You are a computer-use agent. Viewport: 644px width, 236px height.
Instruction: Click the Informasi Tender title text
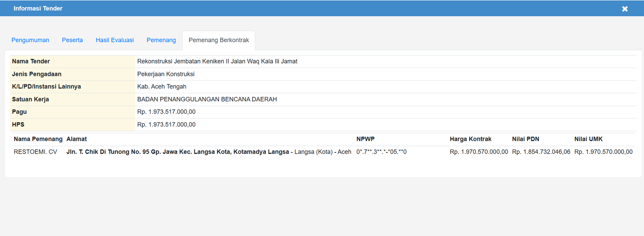[38, 8]
